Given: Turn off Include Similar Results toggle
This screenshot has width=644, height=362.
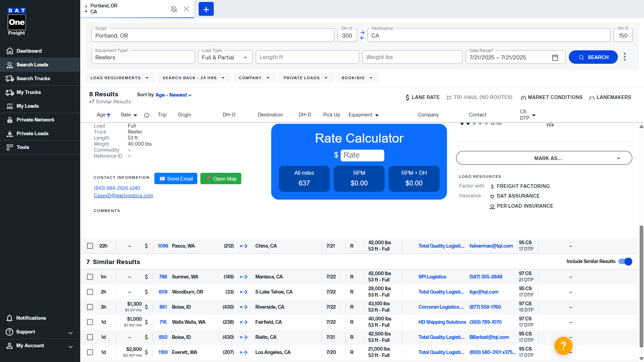Looking at the screenshot, I should (x=625, y=261).
